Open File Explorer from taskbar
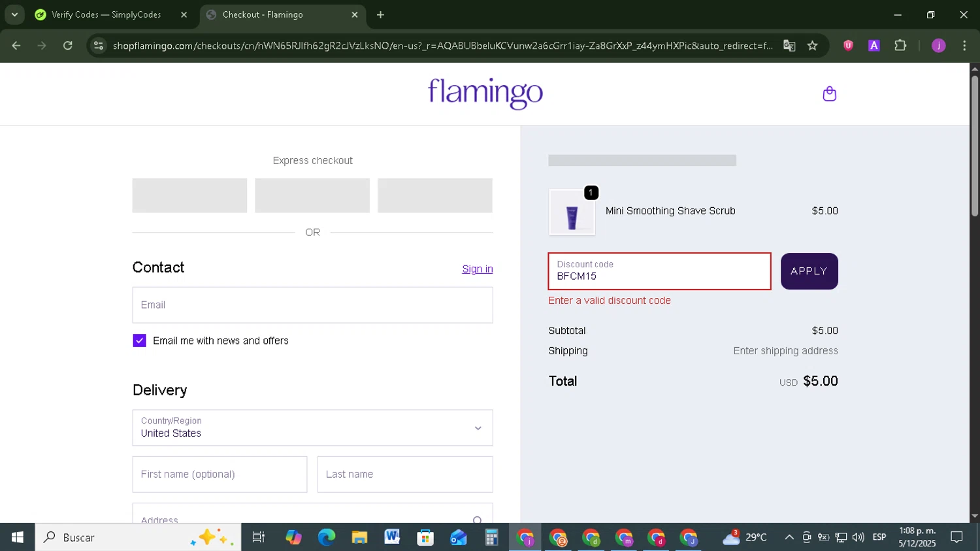The height and width of the screenshot is (551, 980). coord(359,537)
